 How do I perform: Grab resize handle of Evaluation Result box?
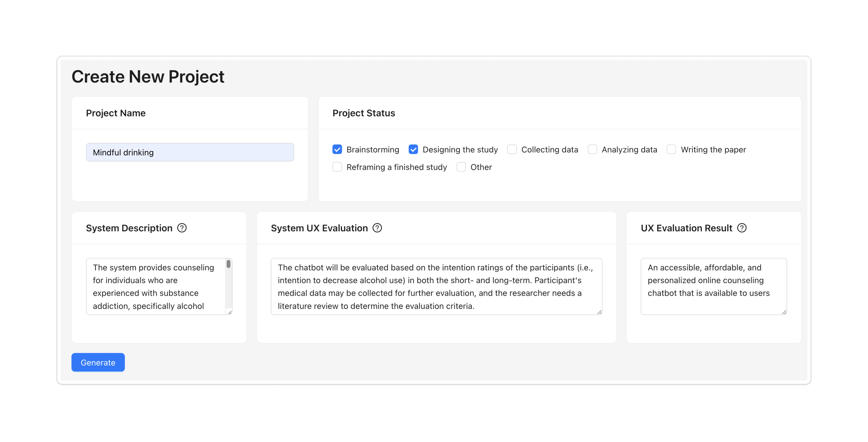point(784,312)
